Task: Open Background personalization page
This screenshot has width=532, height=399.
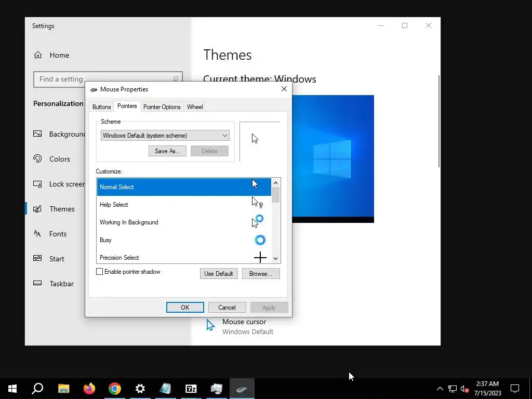Action: 59,134
